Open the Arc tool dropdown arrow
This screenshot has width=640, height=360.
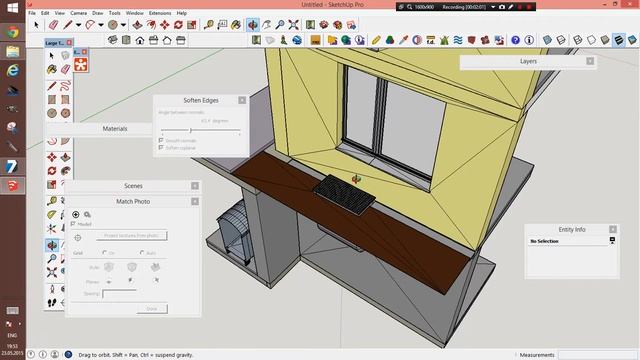click(101, 25)
